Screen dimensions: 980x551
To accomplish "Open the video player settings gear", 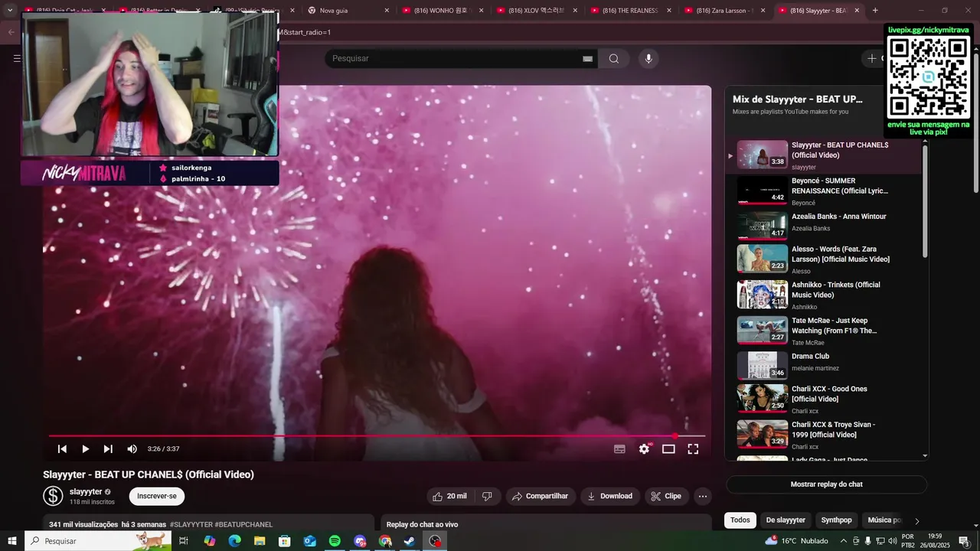I will (x=644, y=449).
